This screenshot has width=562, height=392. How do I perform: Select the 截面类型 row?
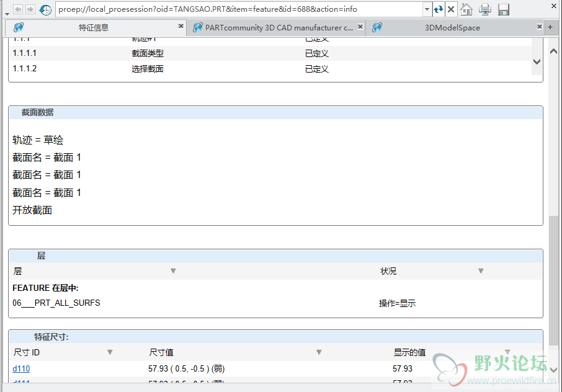coord(272,53)
